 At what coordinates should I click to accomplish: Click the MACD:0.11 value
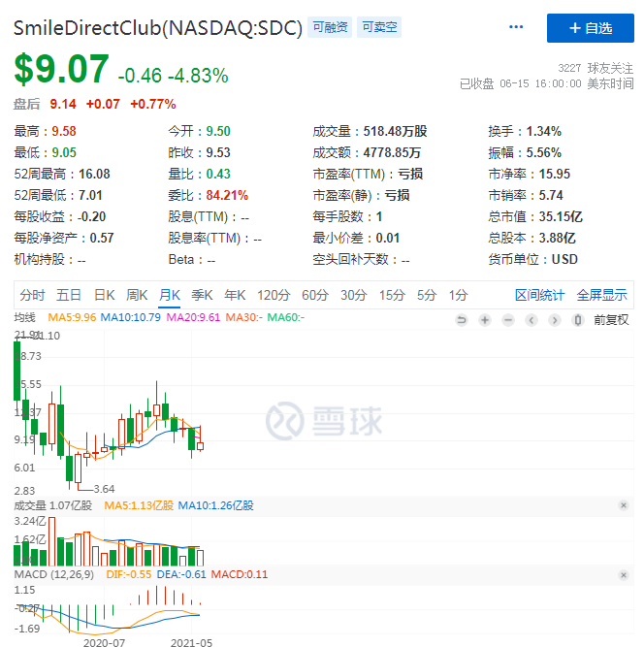[240, 574]
